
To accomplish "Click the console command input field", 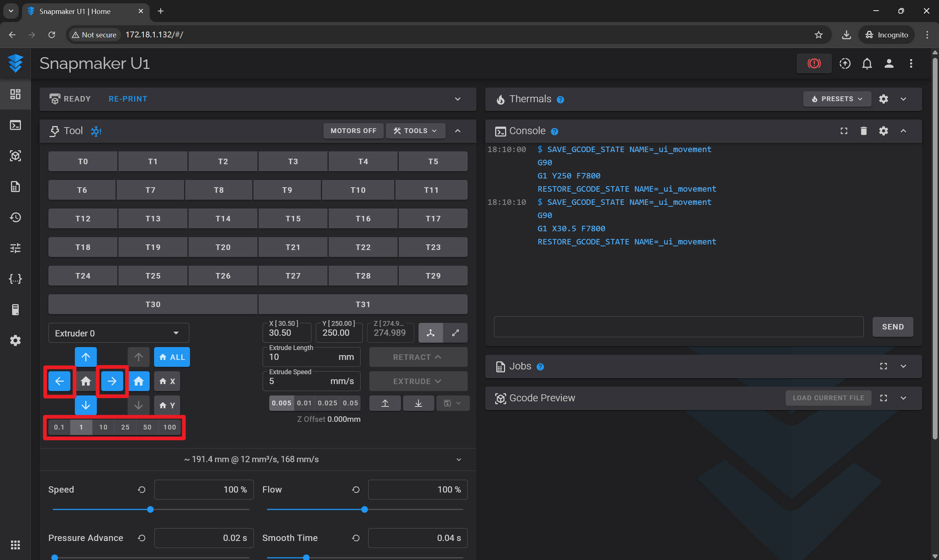I will 678,327.
